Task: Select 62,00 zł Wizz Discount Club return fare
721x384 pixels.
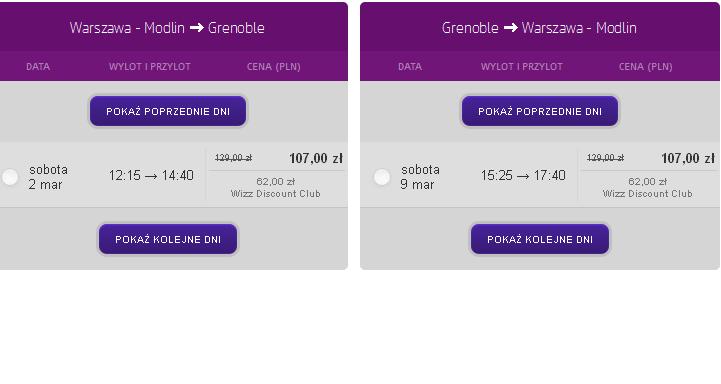Action: pyautogui.click(x=647, y=187)
